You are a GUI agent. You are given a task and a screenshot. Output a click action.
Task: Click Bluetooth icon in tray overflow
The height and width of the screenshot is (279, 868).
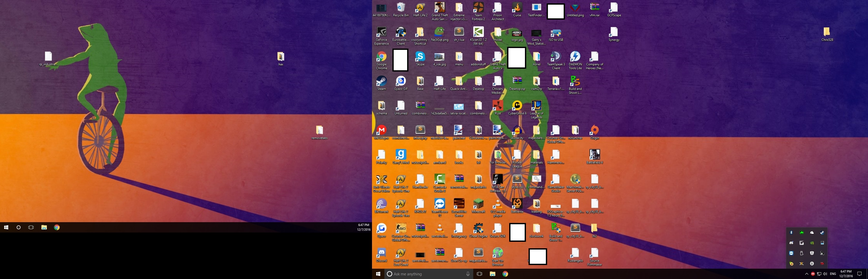click(792, 233)
